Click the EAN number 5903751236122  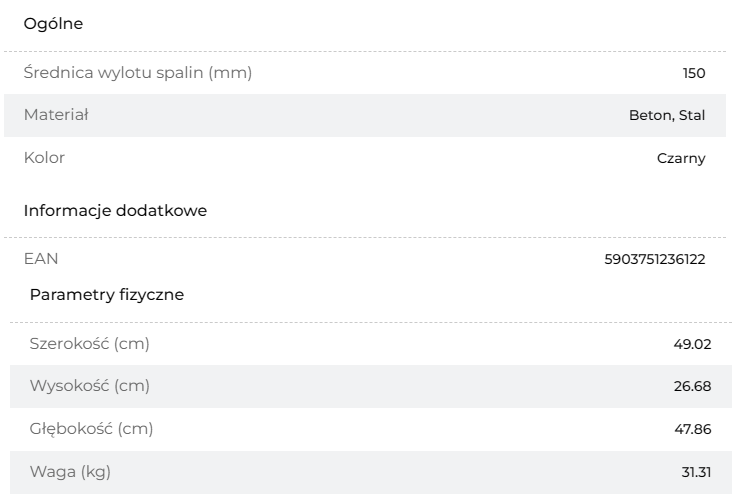(x=655, y=259)
